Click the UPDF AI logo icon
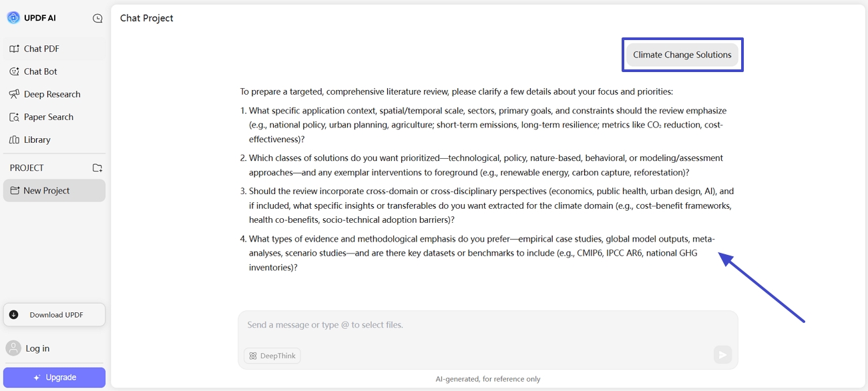The width and height of the screenshot is (868, 391). 13,18
